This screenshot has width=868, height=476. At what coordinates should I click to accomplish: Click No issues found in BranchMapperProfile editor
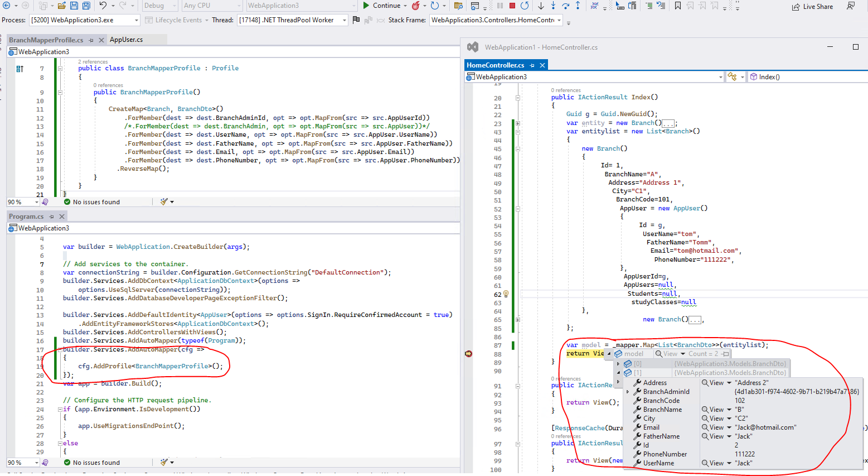click(x=92, y=202)
